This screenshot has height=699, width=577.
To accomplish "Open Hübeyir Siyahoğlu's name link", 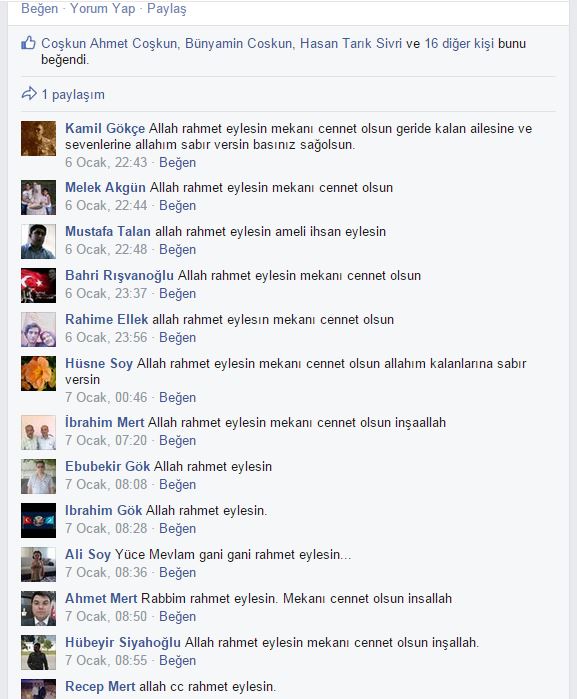I will 123,642.
